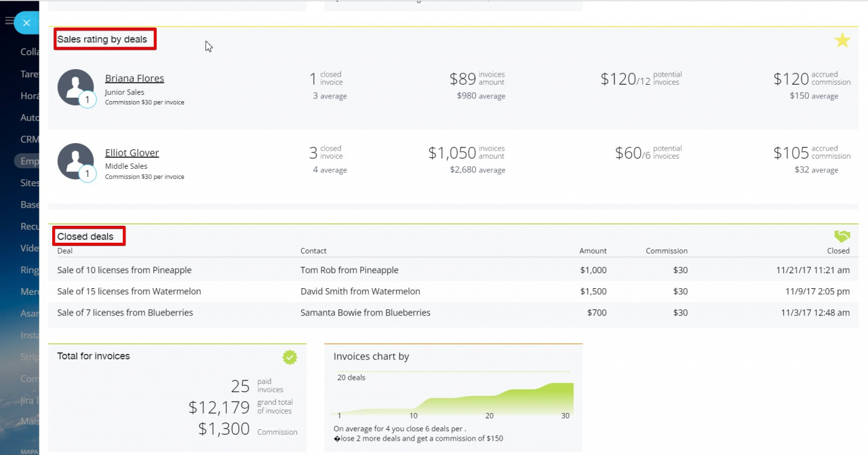Open Sale of 15 licenses from Watermelon deal

click(x=129, y=292)
